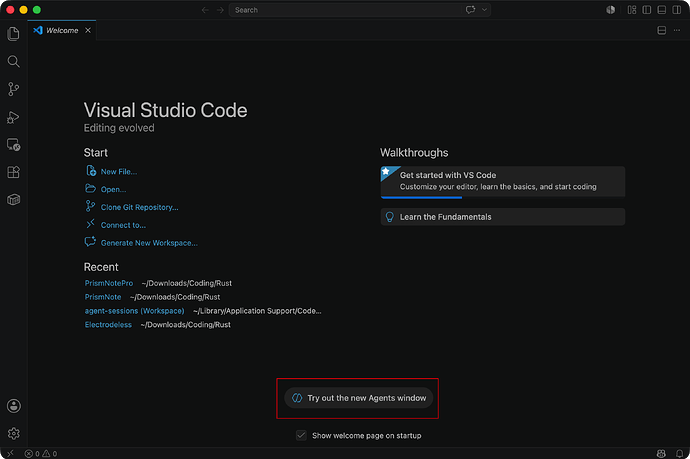Click the Search command center field
690x459 pixels.
point(360,10)
